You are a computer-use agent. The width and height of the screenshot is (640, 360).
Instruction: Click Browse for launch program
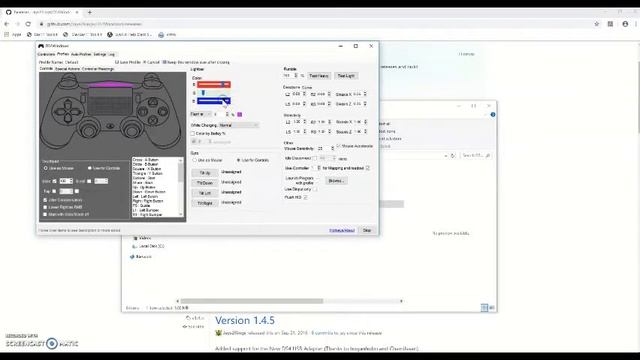336,180
